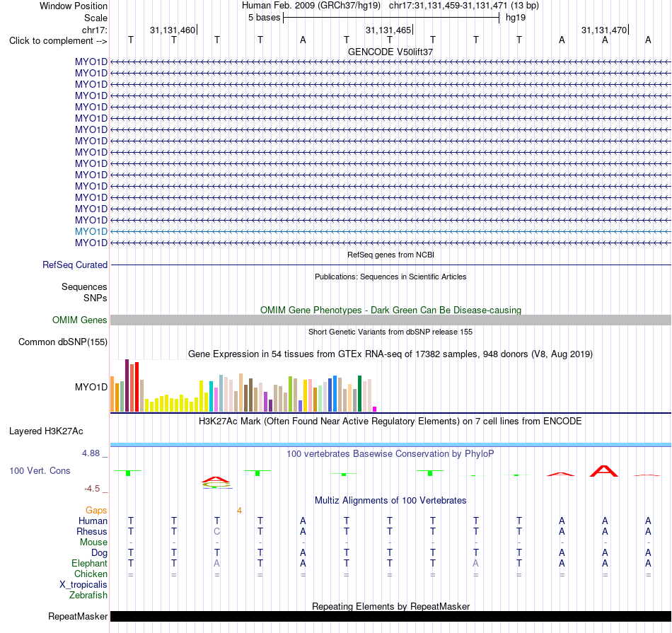Click the OMIM Gene Phenotypes green title

pos(390,310)
